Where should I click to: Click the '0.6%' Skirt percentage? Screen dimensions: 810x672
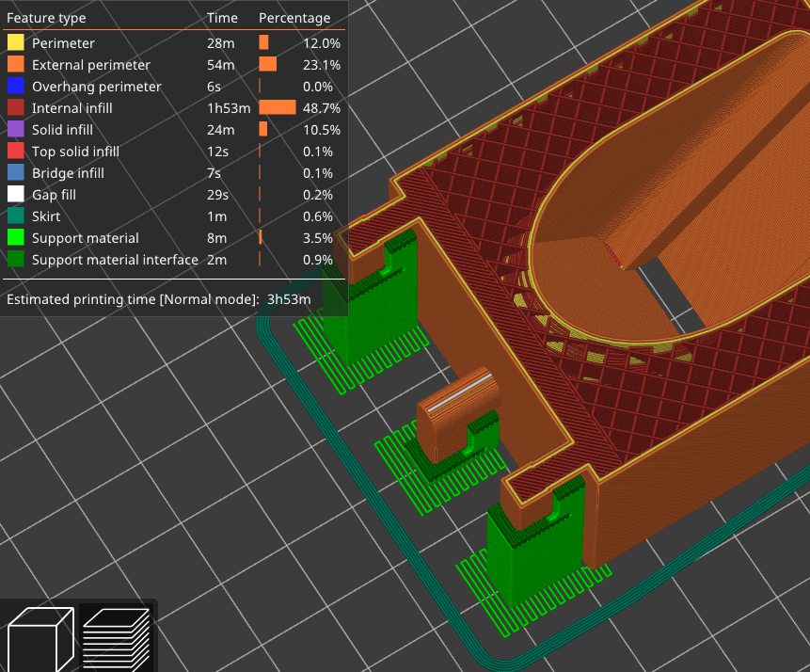click(318, 216)
